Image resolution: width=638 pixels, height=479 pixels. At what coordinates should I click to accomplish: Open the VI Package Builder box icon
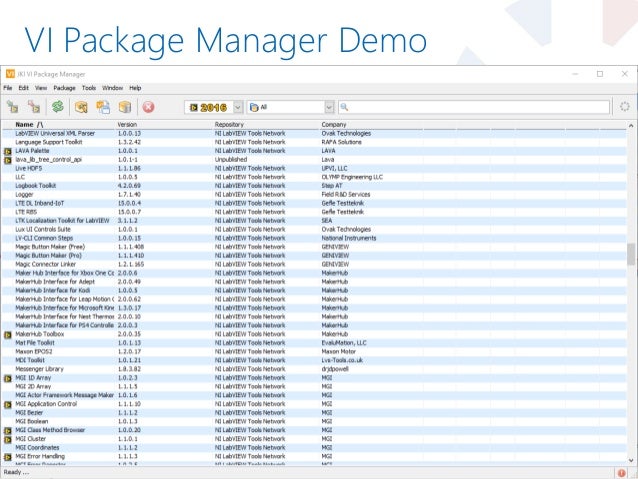pos(125,107)
